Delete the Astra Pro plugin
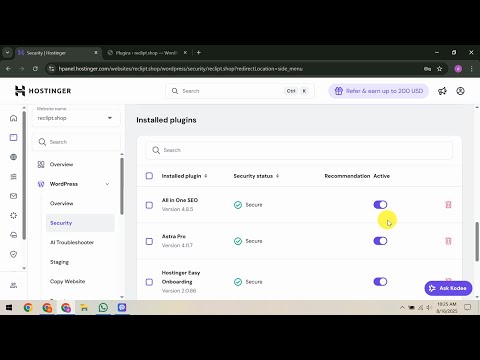480x360 pixels. [448, 241]
